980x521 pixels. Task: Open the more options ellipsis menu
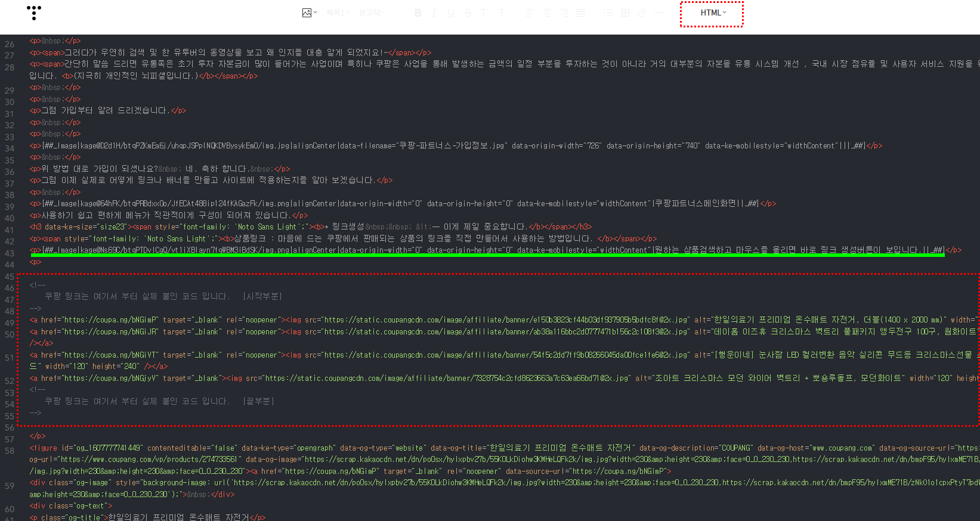tap(674, 13)
